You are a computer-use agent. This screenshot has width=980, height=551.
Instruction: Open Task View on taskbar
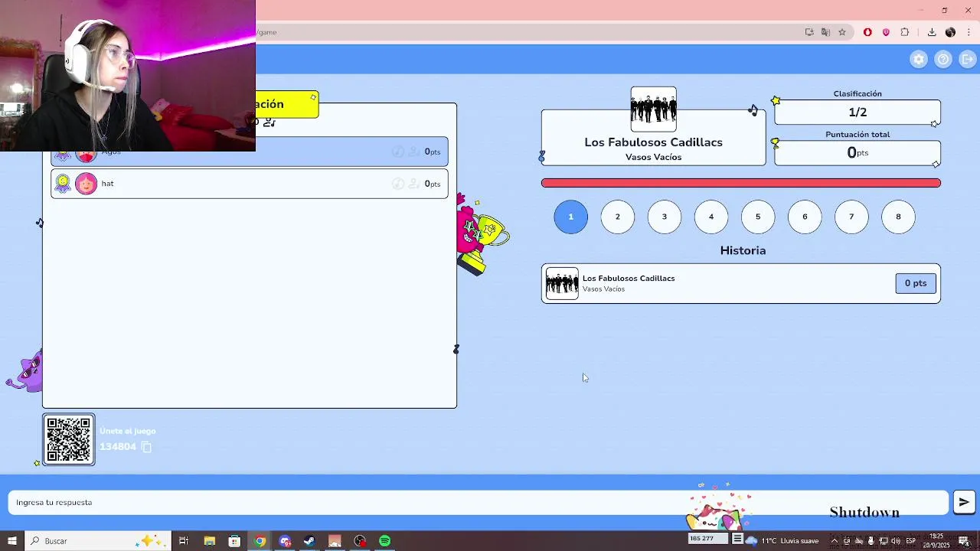pos(184,541)
